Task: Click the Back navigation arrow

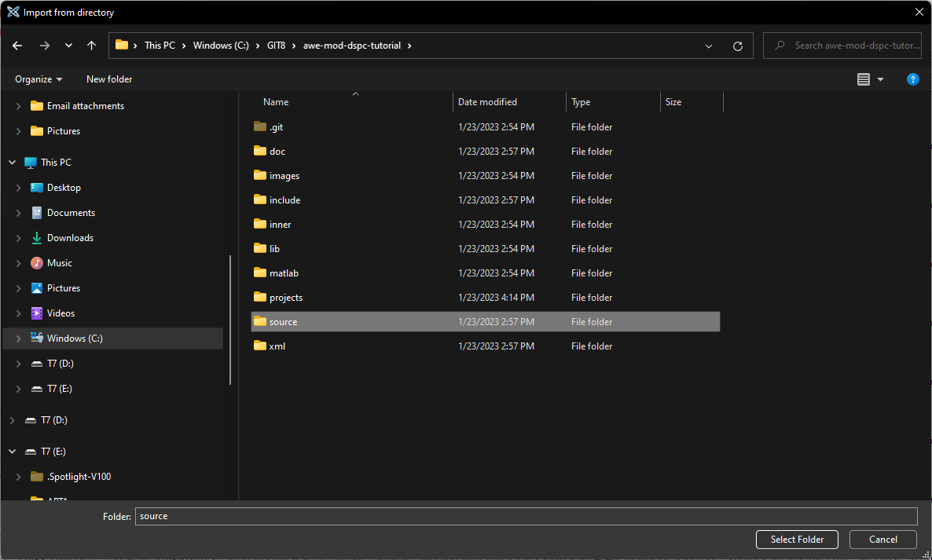Action: (x=17, y=46)
